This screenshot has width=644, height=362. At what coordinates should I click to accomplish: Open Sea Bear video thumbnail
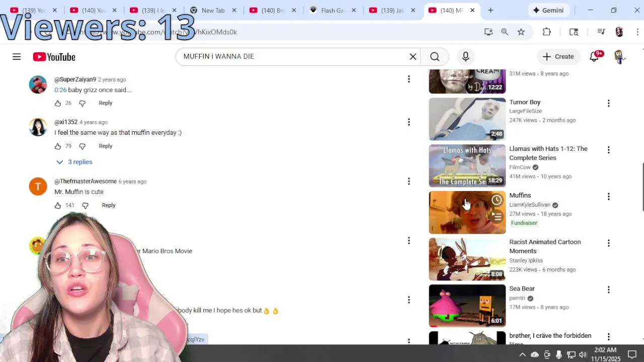point(467,306)
